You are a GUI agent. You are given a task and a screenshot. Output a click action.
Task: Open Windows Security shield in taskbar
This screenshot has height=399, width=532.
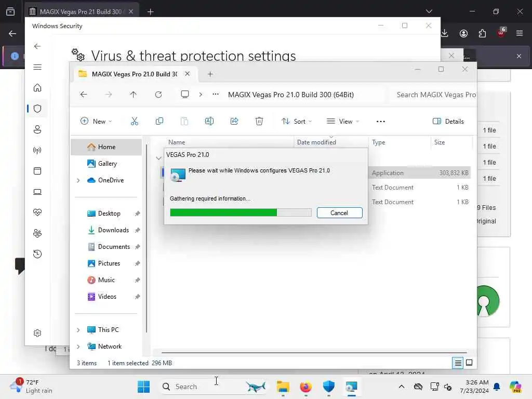328,387
